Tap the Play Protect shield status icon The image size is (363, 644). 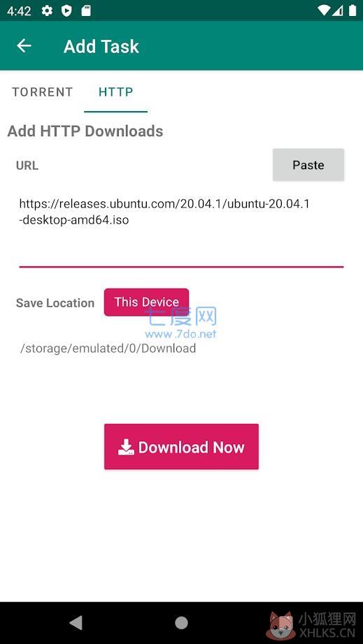[x=66, y=10]
